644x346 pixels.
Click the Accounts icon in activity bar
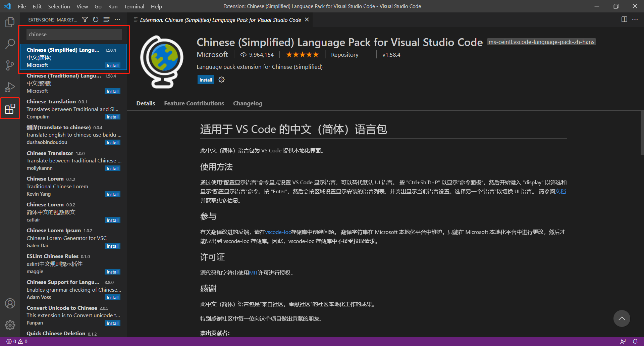[x=10, y=303]
